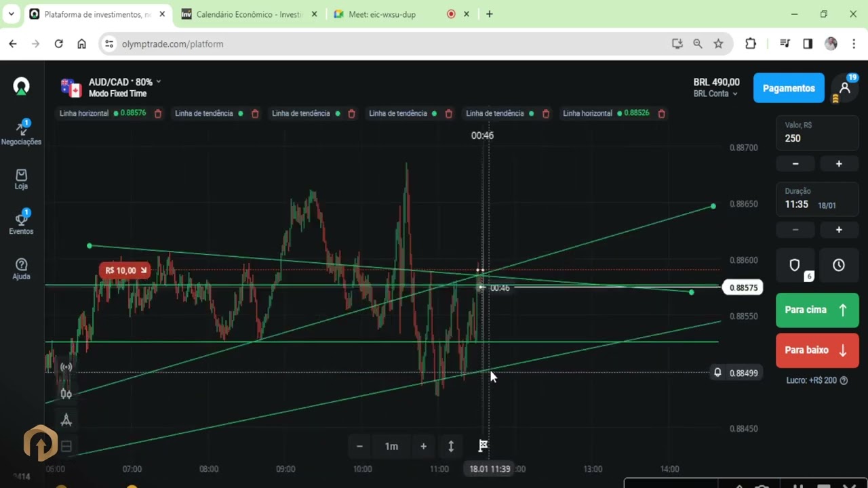Screen dimensions: 868x488
Task: Decrease the Valor amount with minus
Action: [x=795, y=164]
